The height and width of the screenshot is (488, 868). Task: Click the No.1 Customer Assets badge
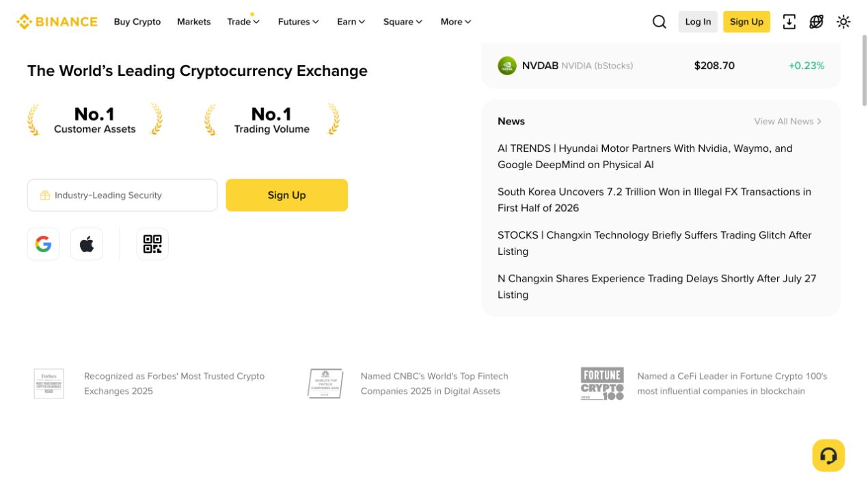95,120
